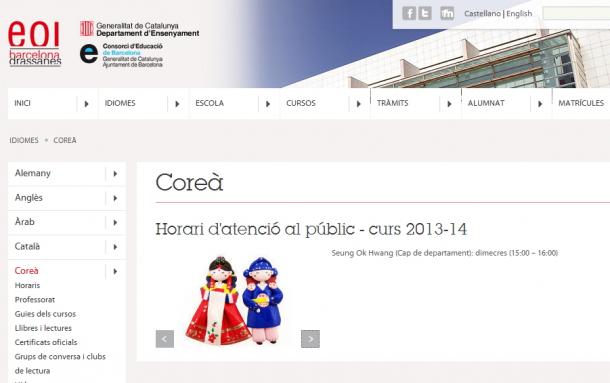Click the Moodle 'm' icon
Screen dimensions: 610x383
click(x=447, y=13)
